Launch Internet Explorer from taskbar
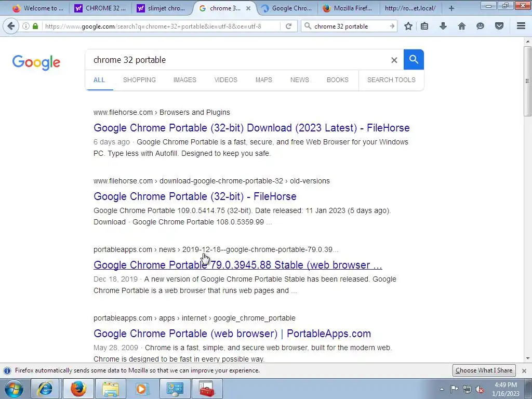 tap(45, 389)
